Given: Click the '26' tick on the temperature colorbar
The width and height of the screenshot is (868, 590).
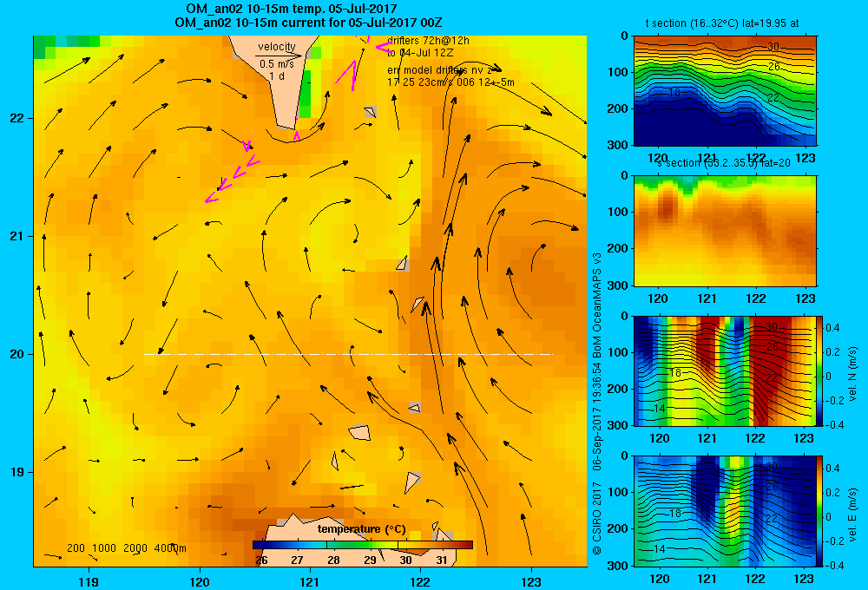Looking at the screenshot, I should [x=261, y=560].
